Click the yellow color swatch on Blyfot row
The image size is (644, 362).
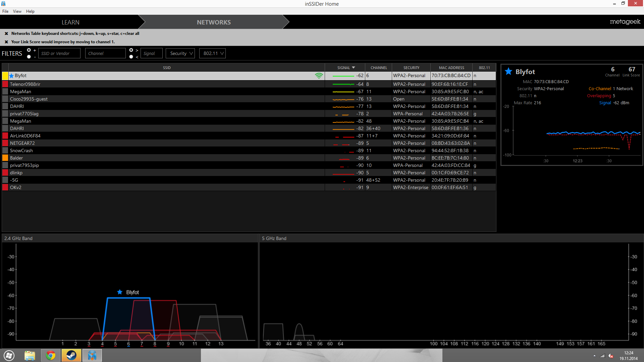coord(5,76)
